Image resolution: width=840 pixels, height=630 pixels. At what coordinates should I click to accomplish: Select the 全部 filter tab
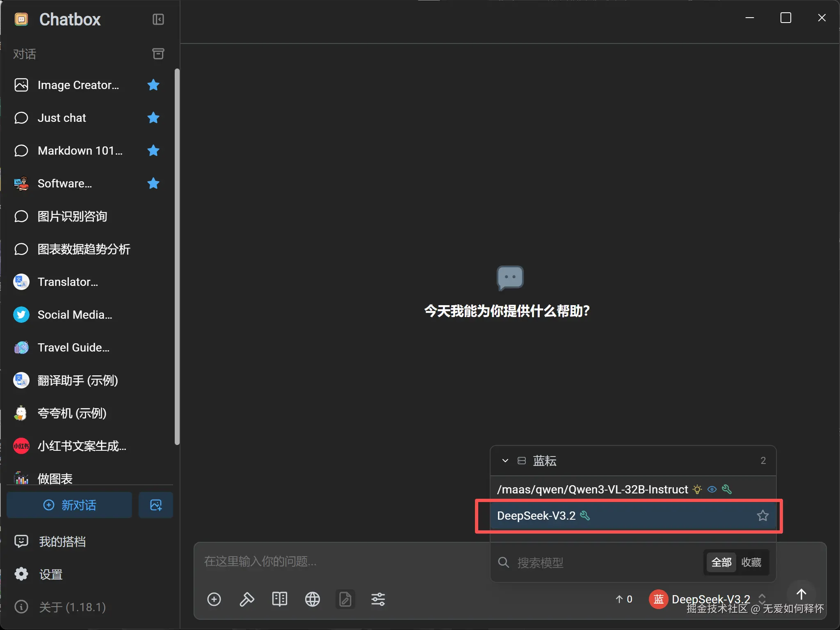[721, 562]
